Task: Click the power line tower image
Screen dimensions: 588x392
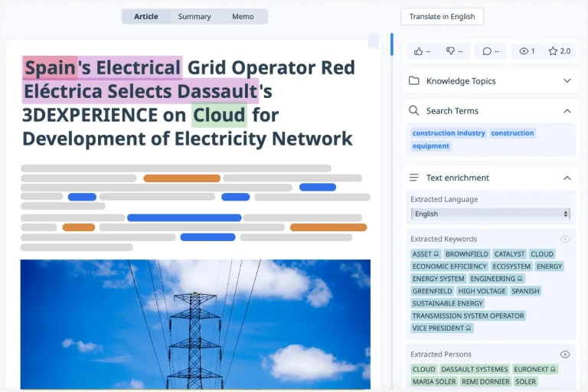Action: [x=195, y=324]
